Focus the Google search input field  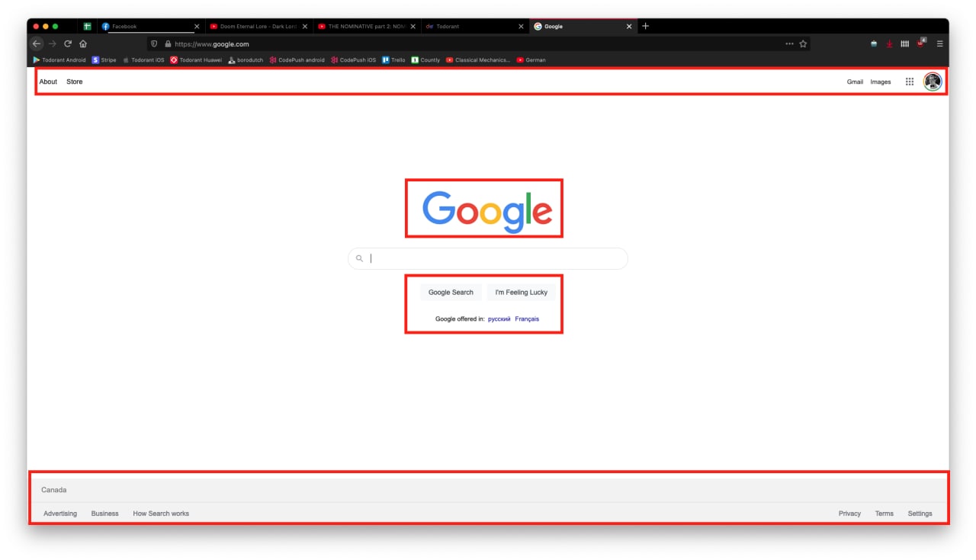488,258
